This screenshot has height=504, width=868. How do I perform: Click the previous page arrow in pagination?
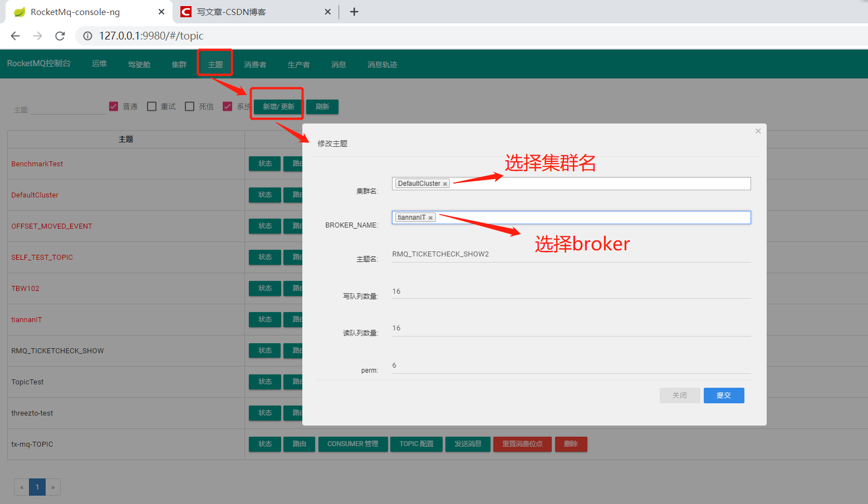pyautogui.click(x=21, y=487)
